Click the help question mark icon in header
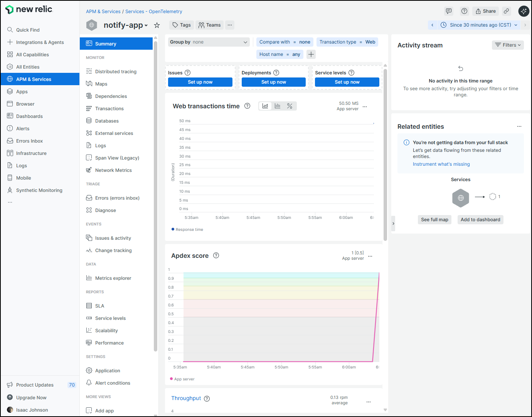 point(464,11)
